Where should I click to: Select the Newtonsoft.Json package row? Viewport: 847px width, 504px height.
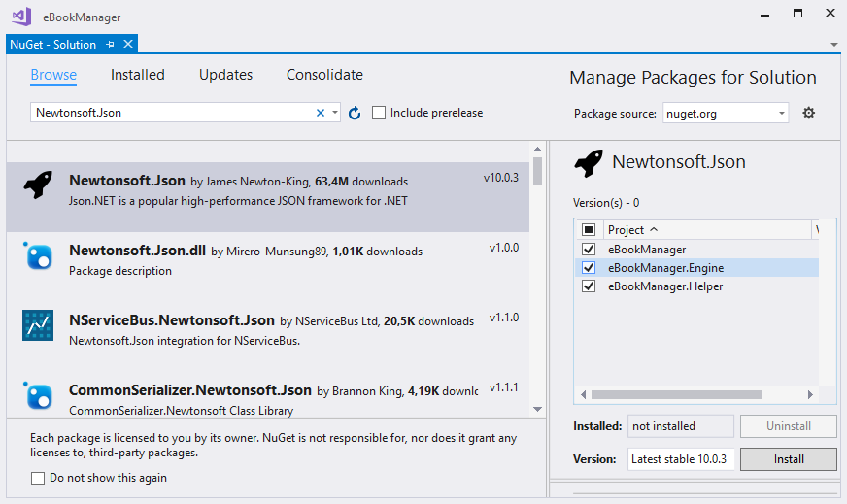[268, 196]
